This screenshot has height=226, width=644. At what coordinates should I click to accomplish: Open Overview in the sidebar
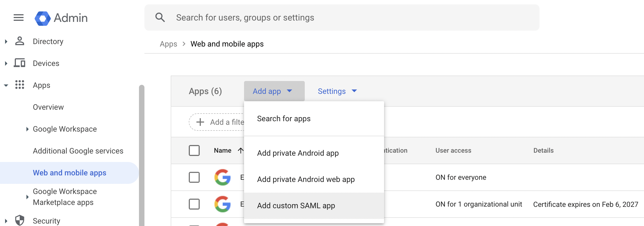point(48,107)
